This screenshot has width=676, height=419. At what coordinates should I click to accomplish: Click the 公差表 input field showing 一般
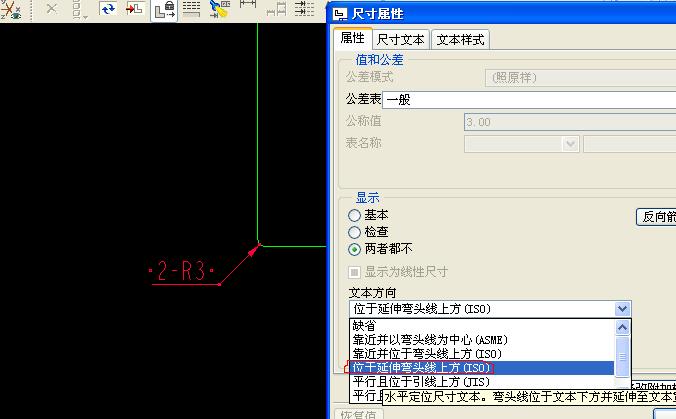tap(529, 100)
